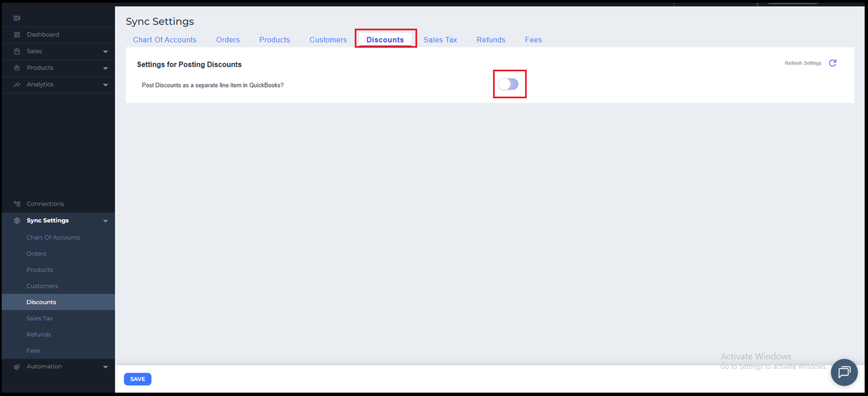868x396 pixels.
Task: Open Customers in sidebar submenu
Action: pyautogui.click(x=42, y=286)
